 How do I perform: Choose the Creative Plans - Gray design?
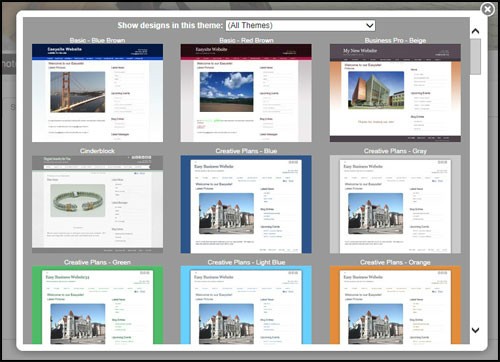click(x=395, y=204)
